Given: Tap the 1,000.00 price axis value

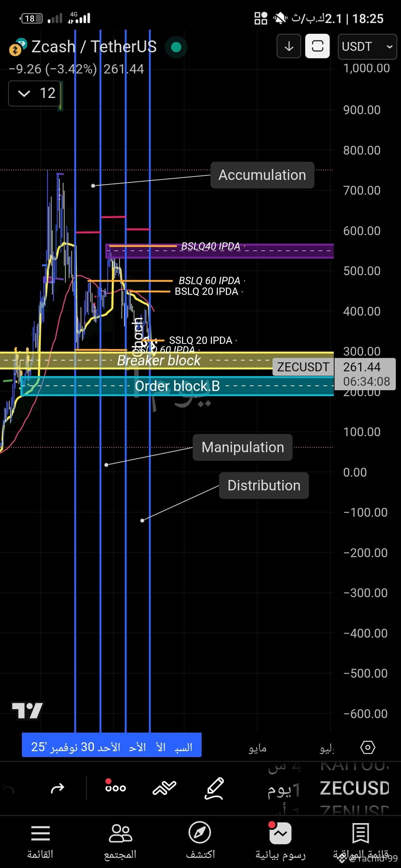Looking at the screenshot, I should (366, 68).
